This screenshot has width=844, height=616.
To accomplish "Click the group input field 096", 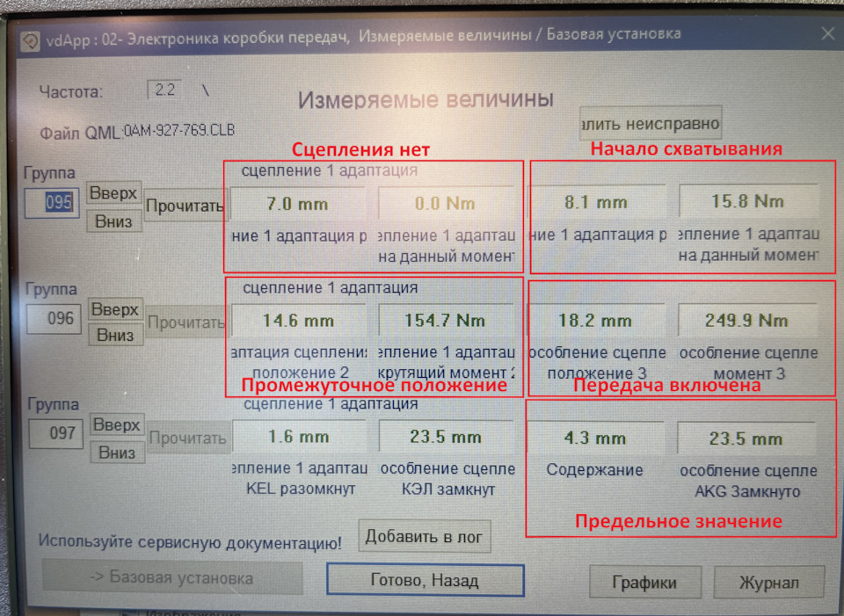I will (x=55, y=318).
